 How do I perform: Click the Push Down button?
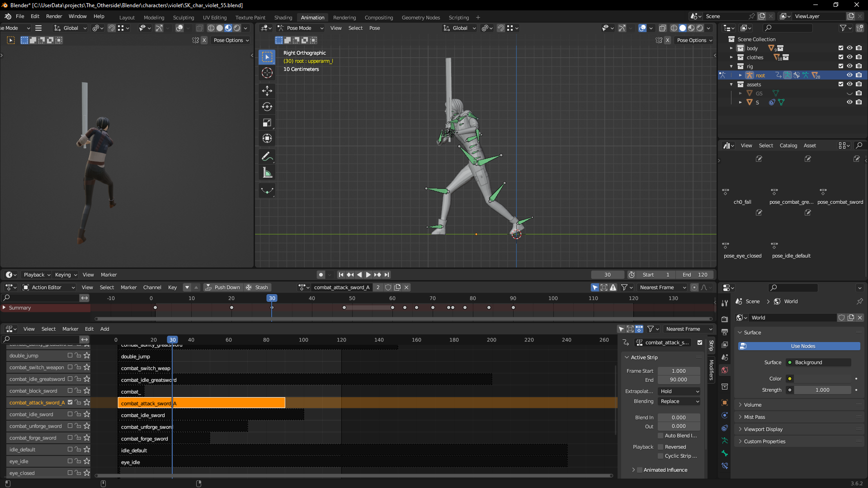point(223,287)
